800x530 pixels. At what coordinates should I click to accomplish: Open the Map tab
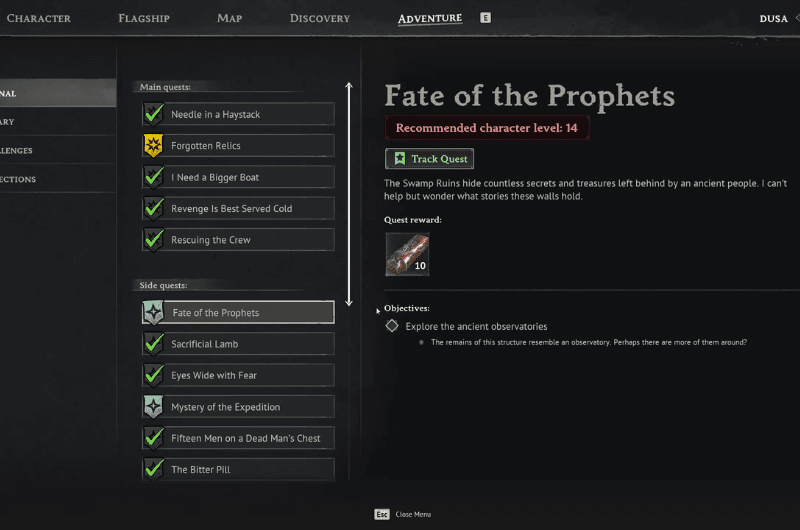click(x=229, y=18)
